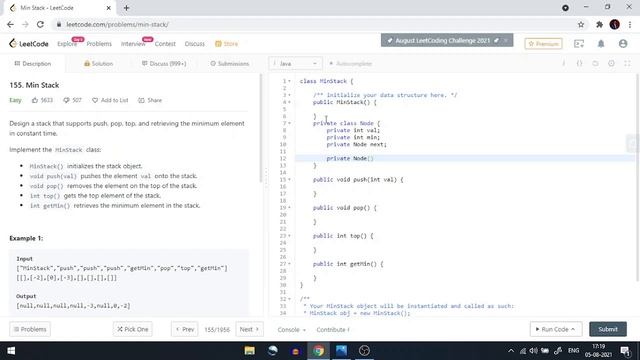Open Explore in top navigation
The image size is (640, 360).
pos(67,44)
